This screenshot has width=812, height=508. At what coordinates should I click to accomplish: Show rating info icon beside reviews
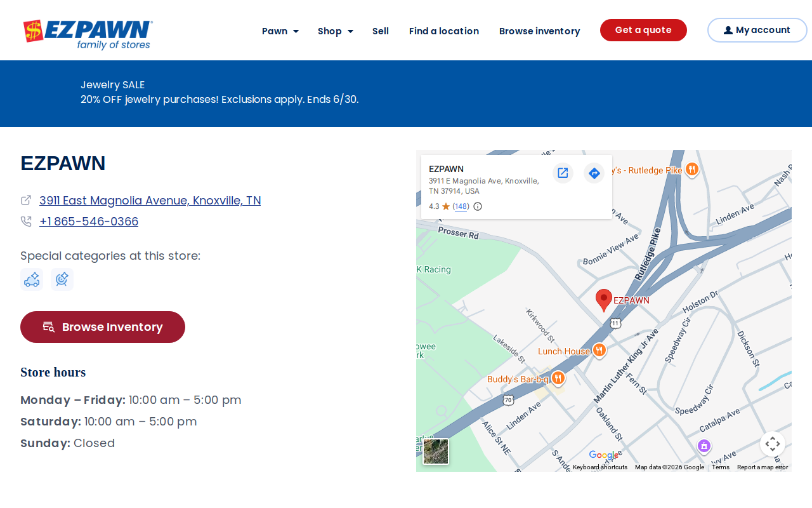[478, 206]
